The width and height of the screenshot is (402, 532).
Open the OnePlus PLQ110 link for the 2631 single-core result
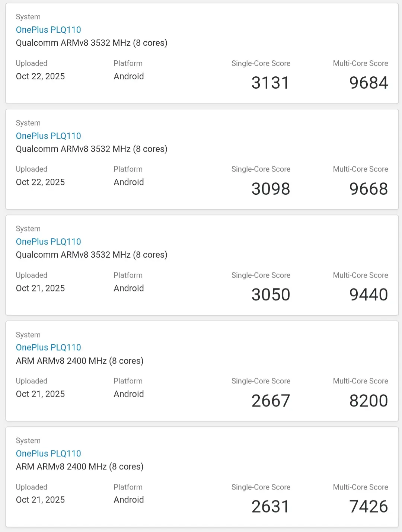[x=48, y=453]
